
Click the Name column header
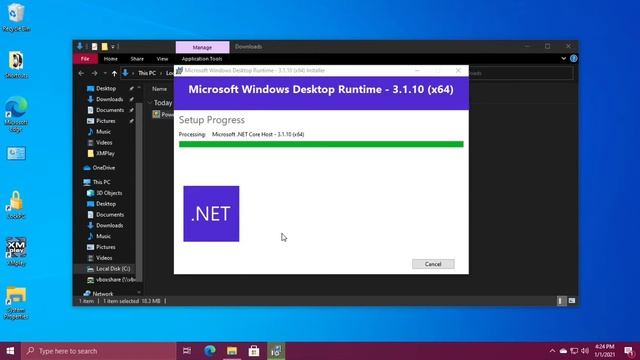(x=160, y=89)
